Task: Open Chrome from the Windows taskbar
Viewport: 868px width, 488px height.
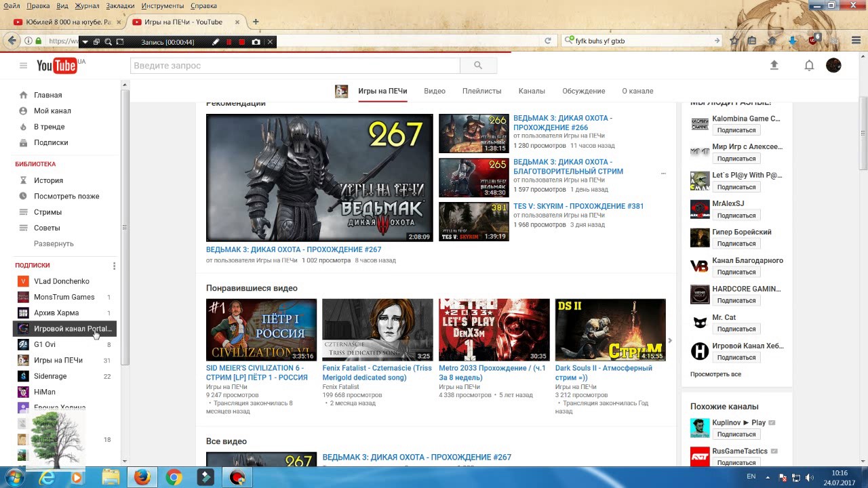Action: (x=174, y=477)
